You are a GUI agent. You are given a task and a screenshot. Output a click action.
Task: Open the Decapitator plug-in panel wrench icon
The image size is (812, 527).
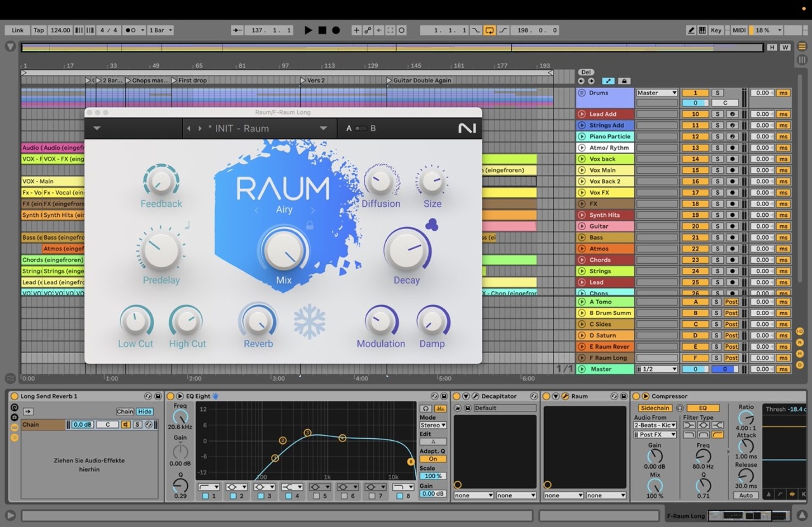[475, 396]
